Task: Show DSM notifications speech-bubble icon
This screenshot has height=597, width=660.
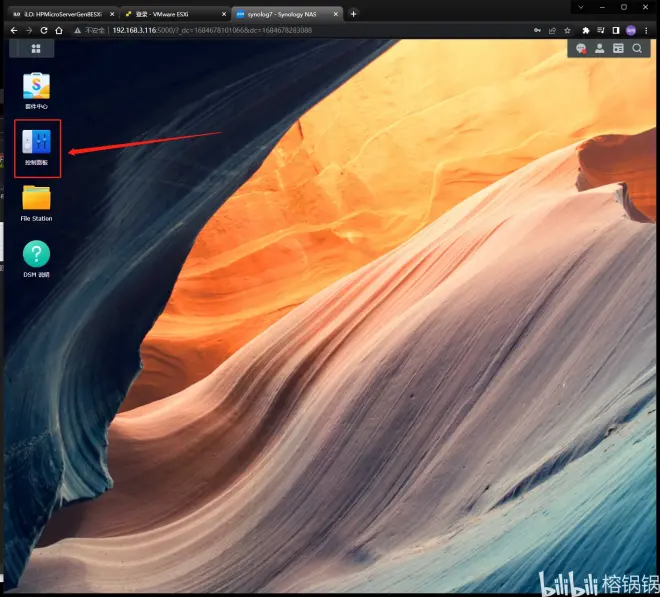Action: [581, 49]
